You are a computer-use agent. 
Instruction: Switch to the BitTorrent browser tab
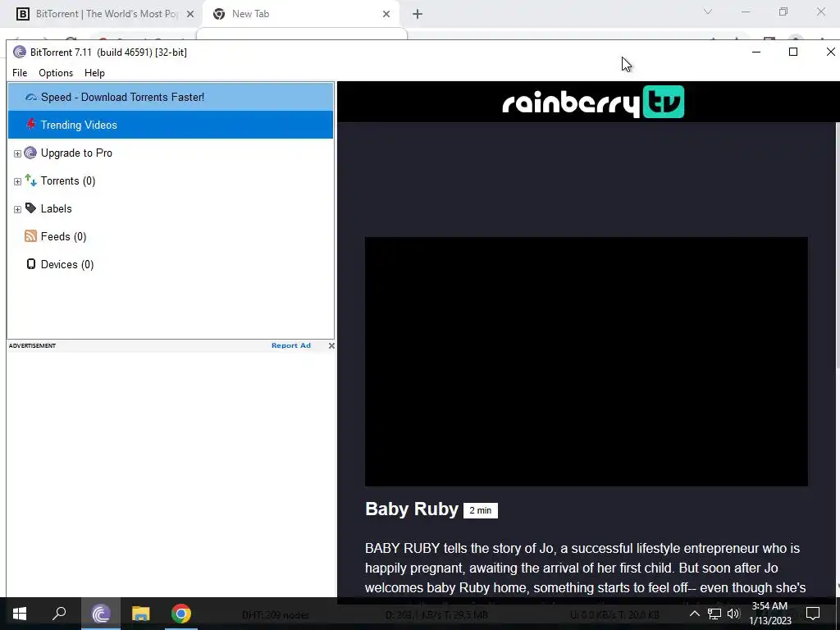point(100,14)
